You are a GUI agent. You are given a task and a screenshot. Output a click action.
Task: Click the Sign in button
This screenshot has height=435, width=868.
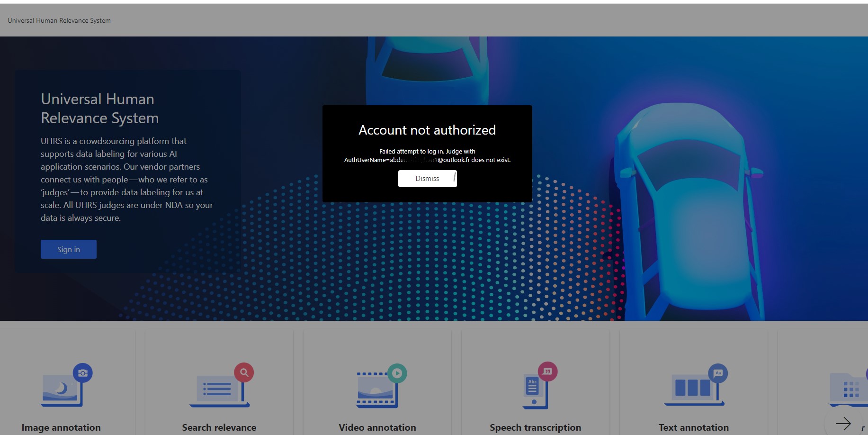(x=69, y=249)
